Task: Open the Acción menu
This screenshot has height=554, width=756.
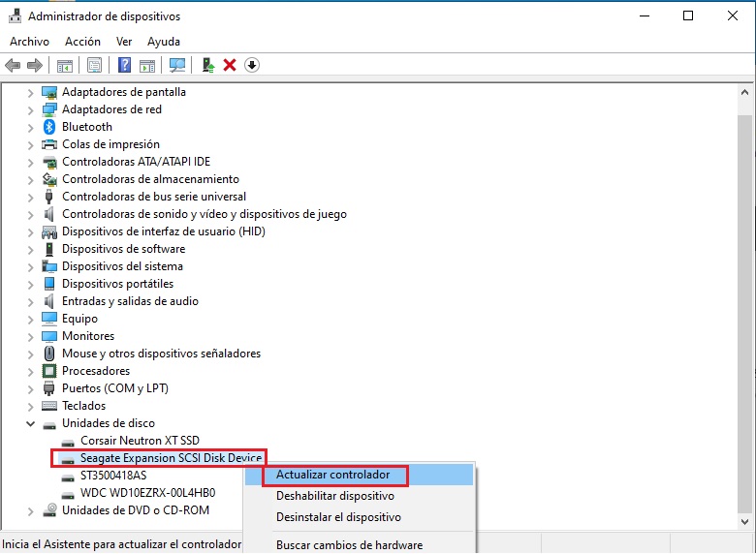Action: coord(82,42)
